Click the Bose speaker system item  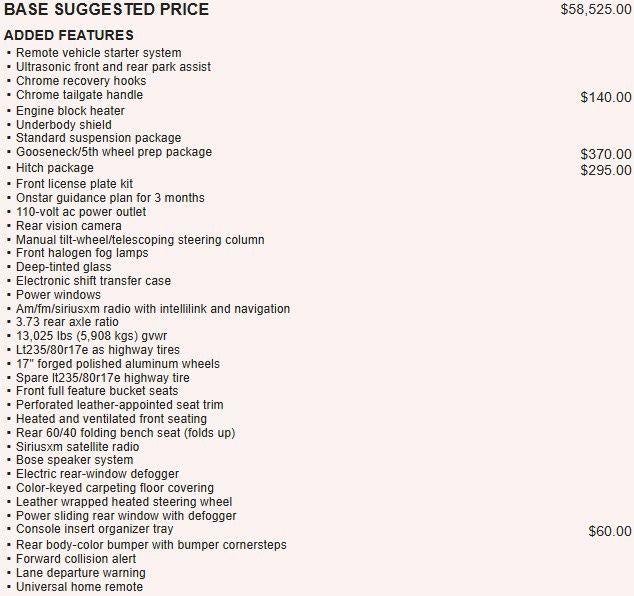pos(74,460)
